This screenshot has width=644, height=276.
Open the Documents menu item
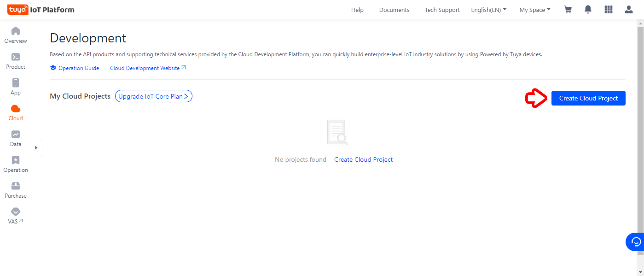[394, 10]
